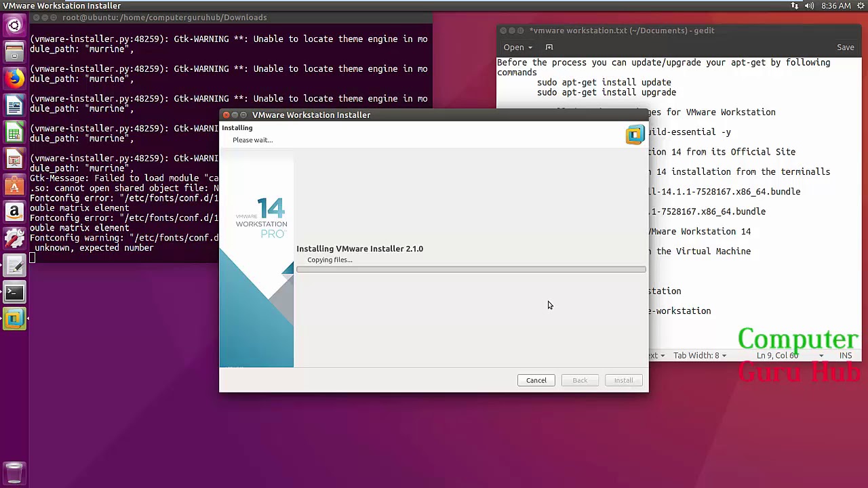Launch LibreOffice Writer from the dock
The width and height of the screenshot is (868, 488).
(14, 106)
